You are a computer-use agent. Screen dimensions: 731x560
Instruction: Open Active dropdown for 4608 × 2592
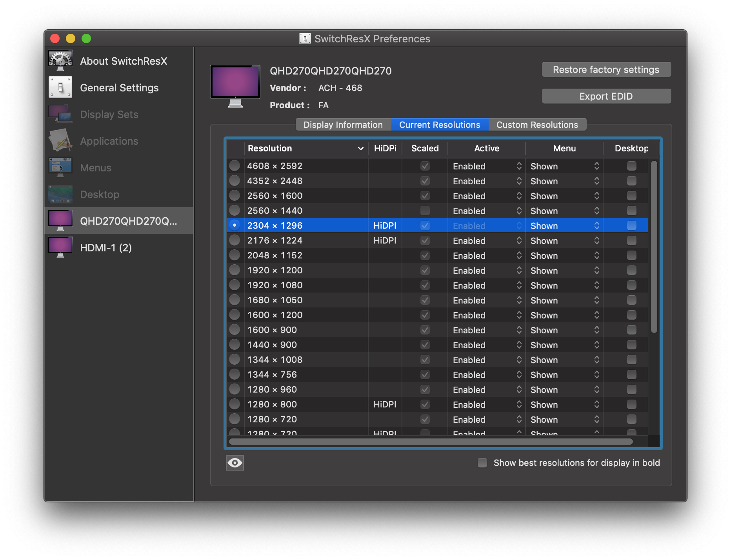(x=487, y=166)
